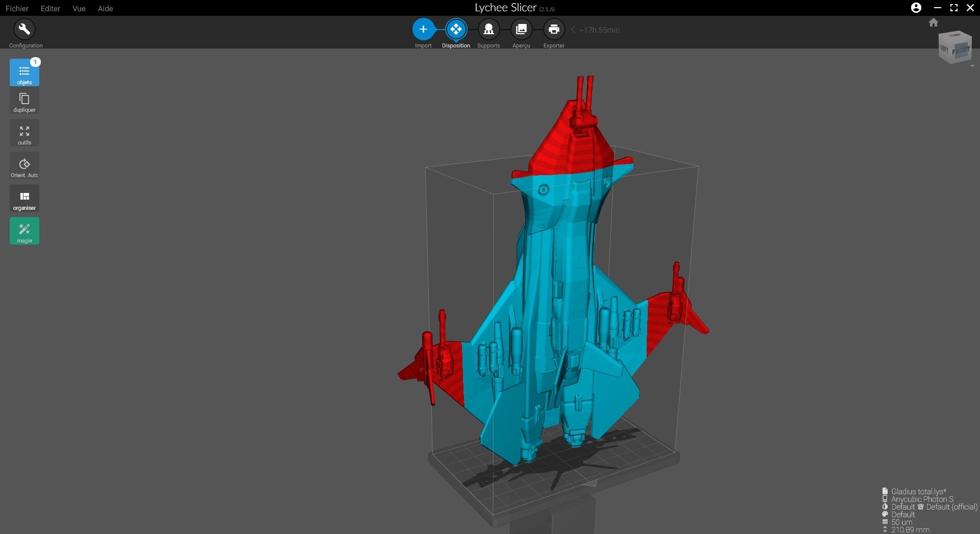Open the Vue menu

[x=79, y=8]
